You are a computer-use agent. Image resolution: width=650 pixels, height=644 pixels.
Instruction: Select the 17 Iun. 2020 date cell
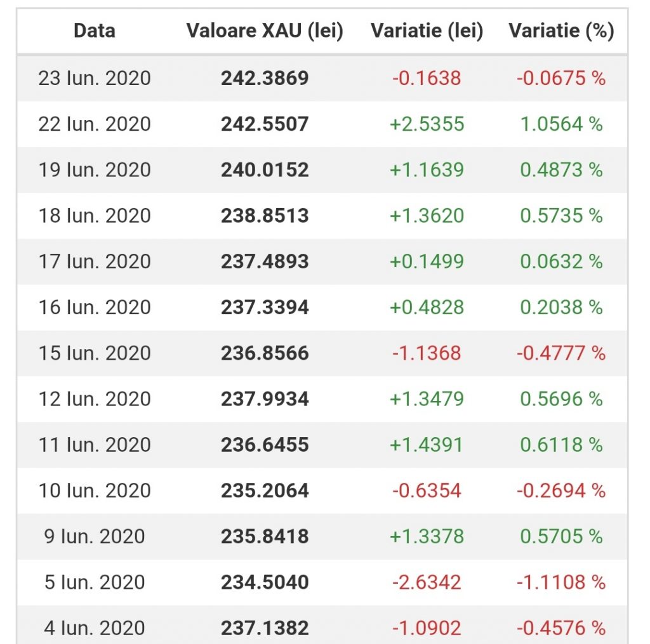click(x=95, y=261)
